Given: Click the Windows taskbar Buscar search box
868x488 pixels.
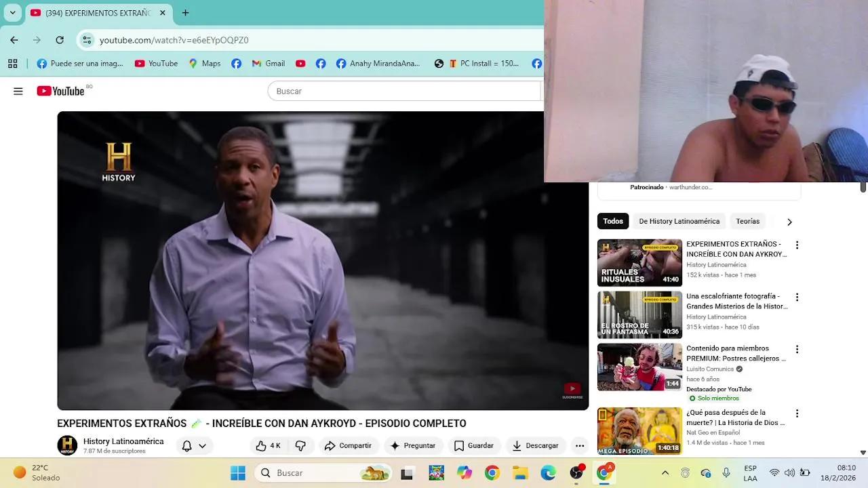Looking at the screenshot, I should (x=323, y=473).
